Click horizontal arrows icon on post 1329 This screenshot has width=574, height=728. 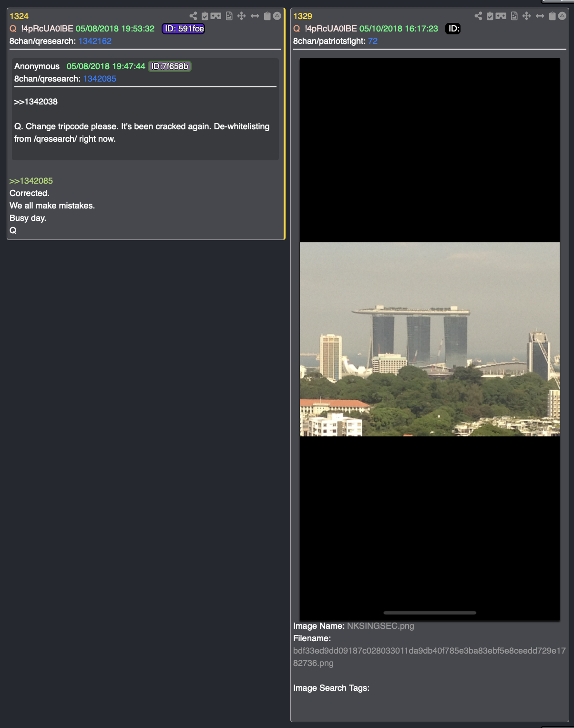pyautogui.click(x=540, y=16)
